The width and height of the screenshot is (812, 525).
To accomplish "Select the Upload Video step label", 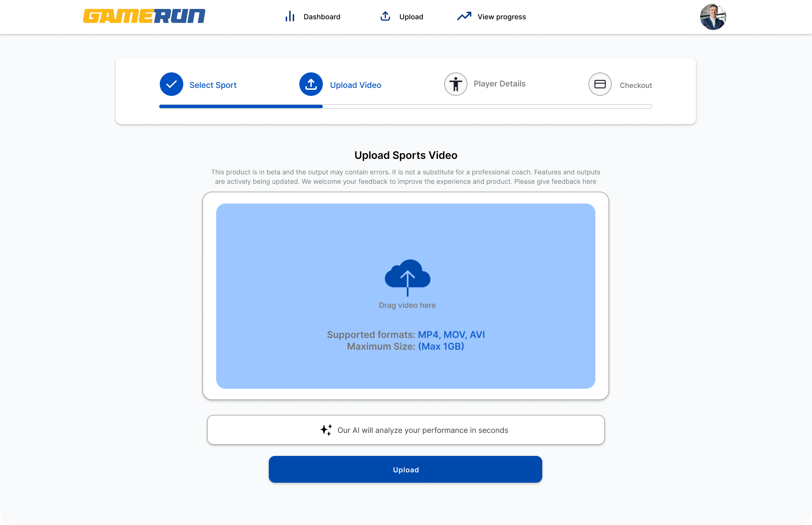I will tap(356, 85).
